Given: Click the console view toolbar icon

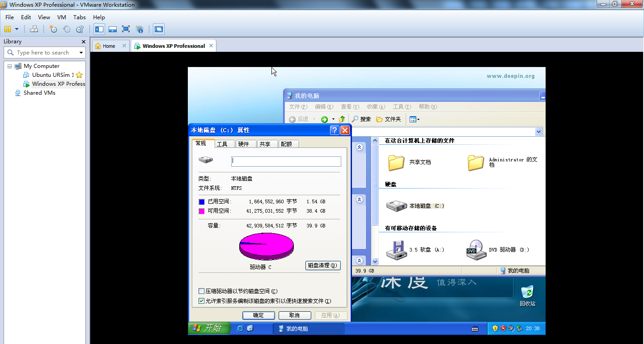Looking at the screenshot, I should (x=159, y=29).
